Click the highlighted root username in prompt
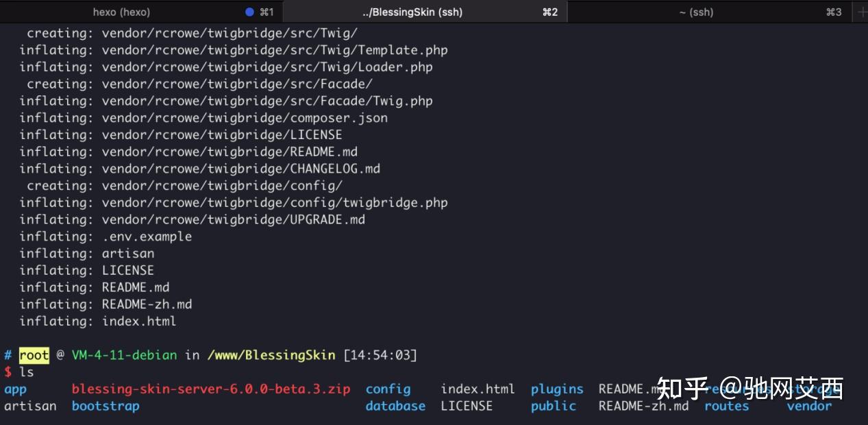 [x=34, y=355]
